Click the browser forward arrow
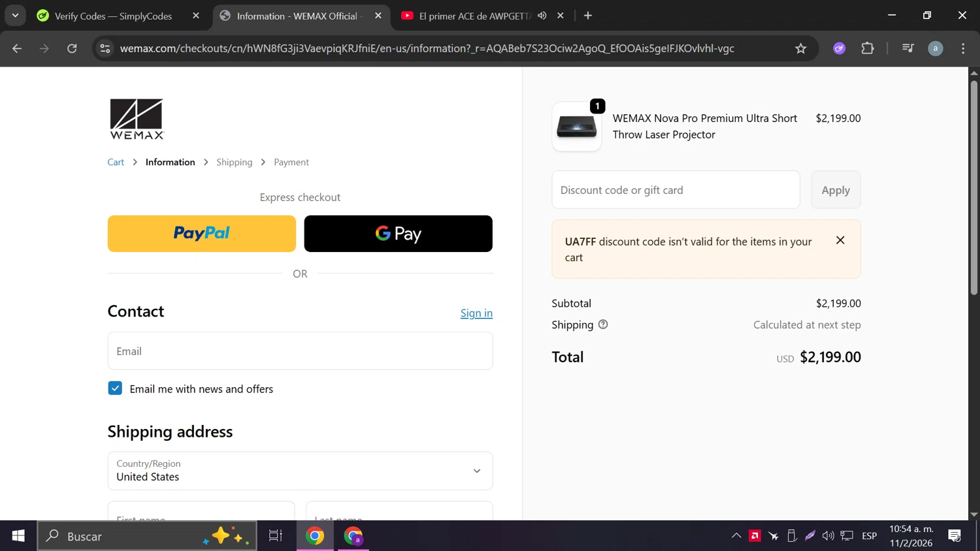This screenshot has width=980, height=551. [x=44, y=48]
